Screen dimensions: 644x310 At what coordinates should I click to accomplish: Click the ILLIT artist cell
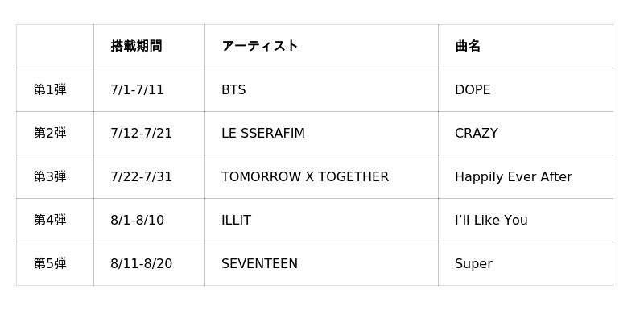(236, 220)
